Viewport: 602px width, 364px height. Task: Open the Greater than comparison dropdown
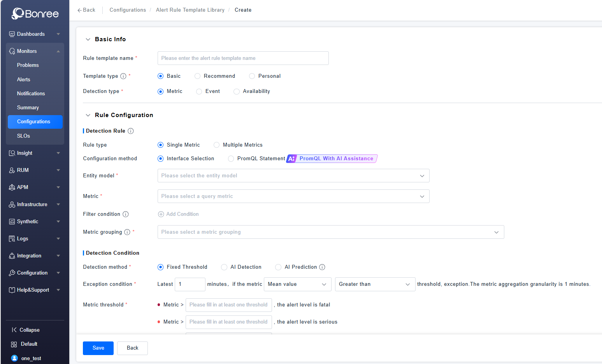coord(375,284)
